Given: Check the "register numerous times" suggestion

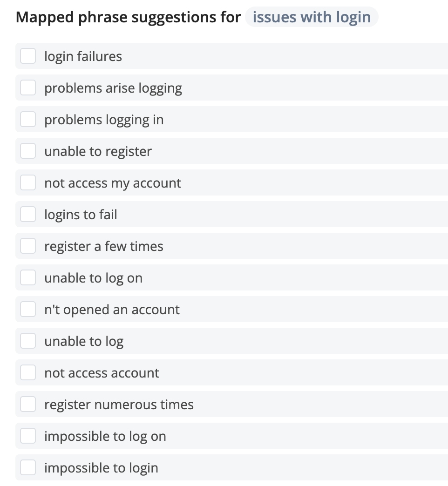Looking at the screenshot, I should [28, 404].
